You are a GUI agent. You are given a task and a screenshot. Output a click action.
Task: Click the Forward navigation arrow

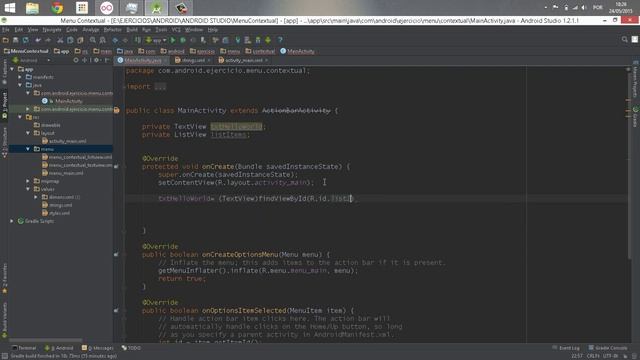coord(125,40)
